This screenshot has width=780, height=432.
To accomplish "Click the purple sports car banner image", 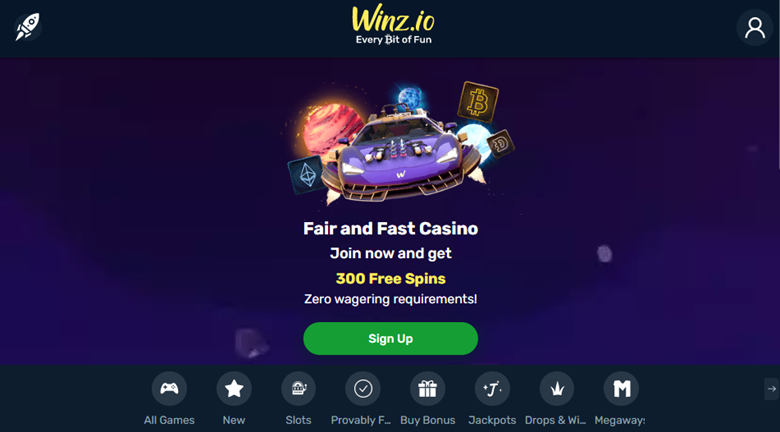I will 399,152.
